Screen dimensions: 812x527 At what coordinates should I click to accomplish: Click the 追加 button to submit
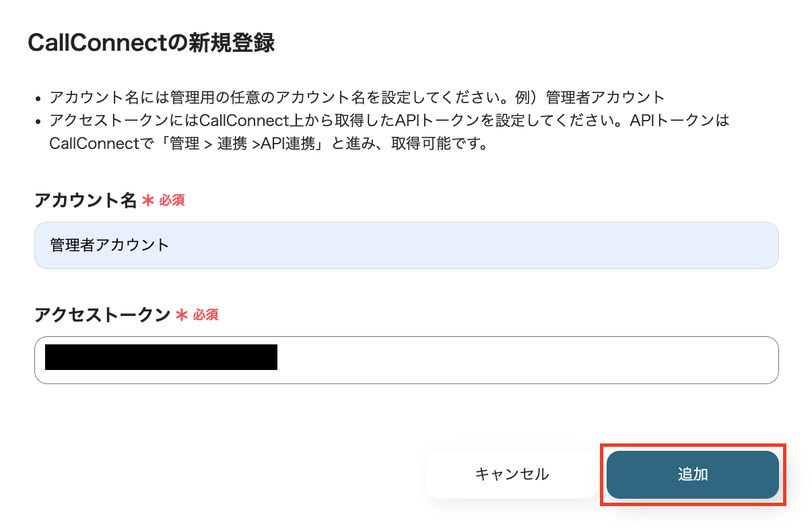(692, 474)
